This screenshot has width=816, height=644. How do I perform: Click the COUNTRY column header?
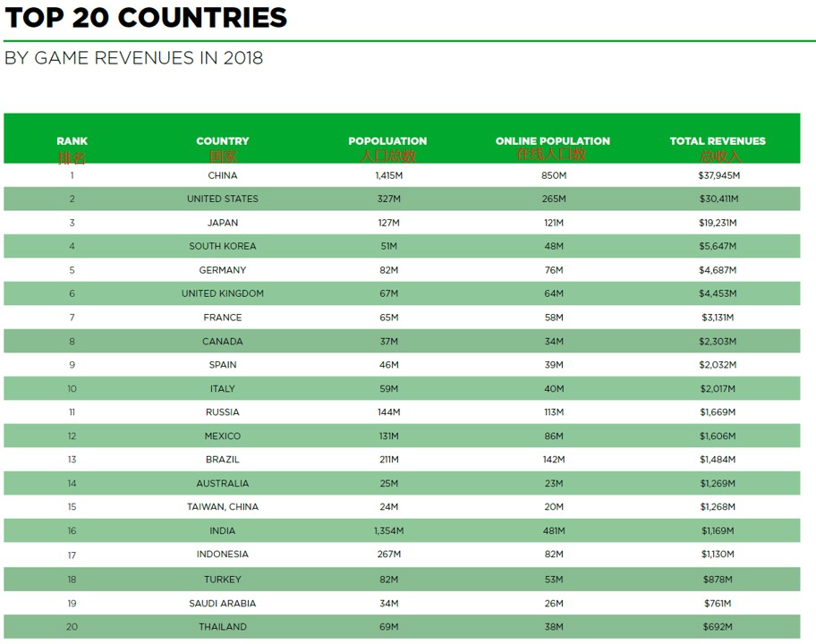click(223, 141)
